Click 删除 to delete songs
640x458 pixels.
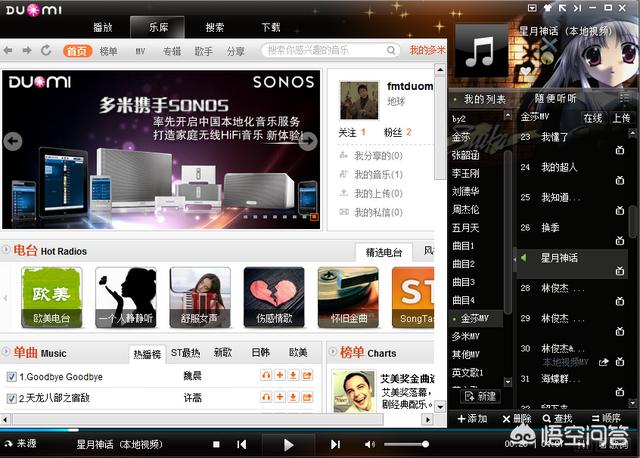coord(517,418)
